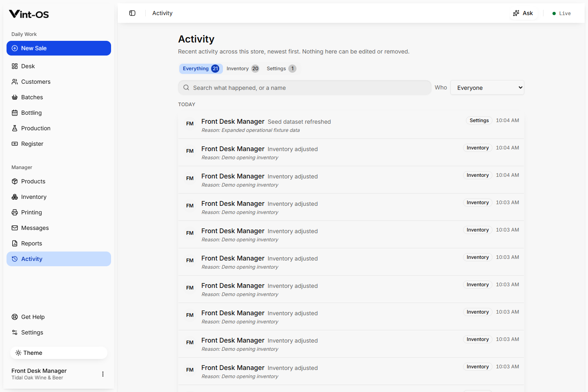Click the Products label in sidebar
Screen dimensions: 588x392
click(33, 181)
